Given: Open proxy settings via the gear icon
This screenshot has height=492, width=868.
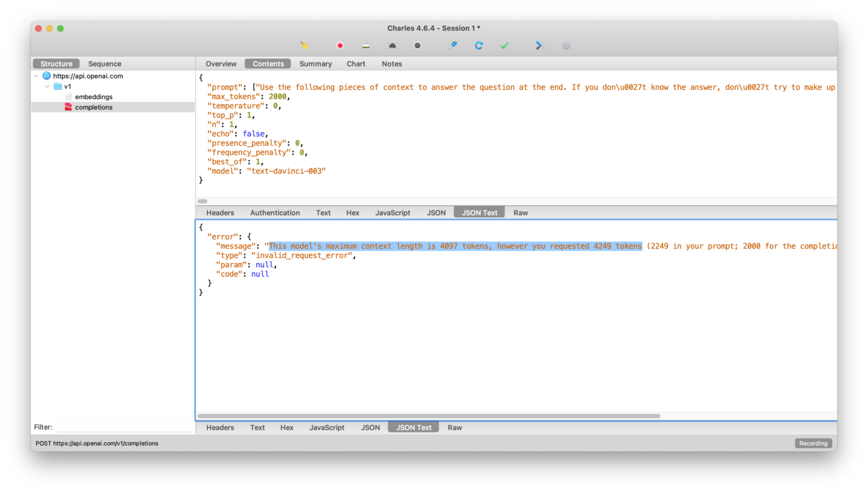Looking at the screenshot, I should pyautogui.click(x=565, y=45).
